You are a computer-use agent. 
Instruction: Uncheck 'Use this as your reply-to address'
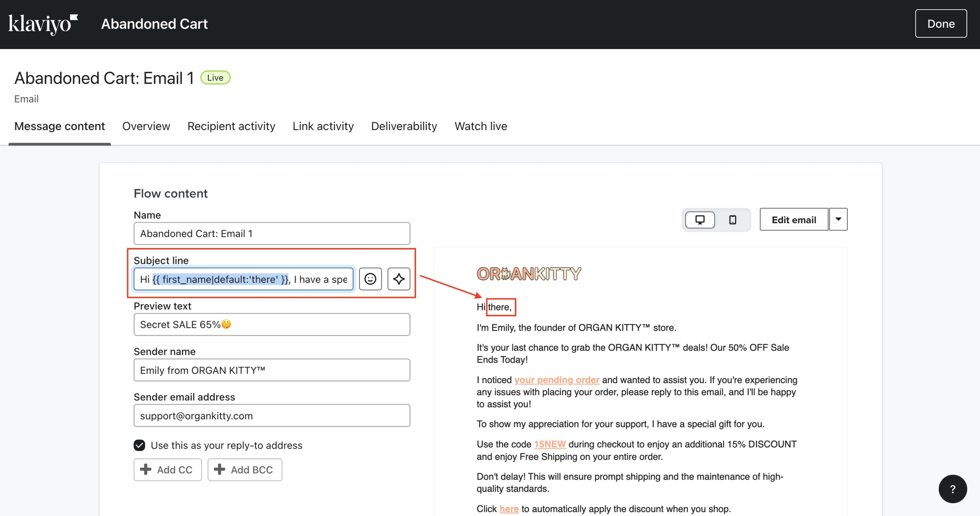tap(139, 445)
